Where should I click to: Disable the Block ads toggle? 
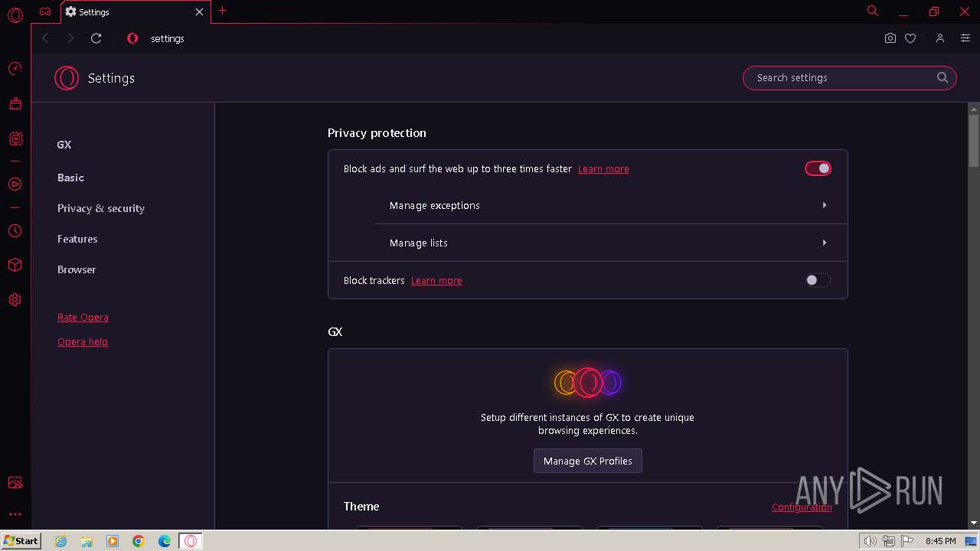click(818, 168)
